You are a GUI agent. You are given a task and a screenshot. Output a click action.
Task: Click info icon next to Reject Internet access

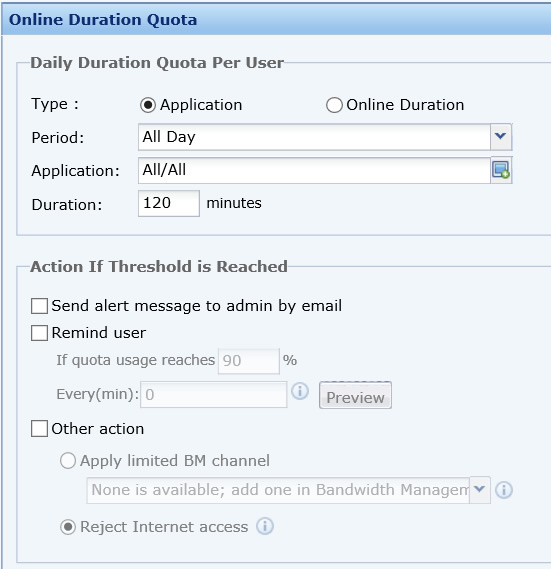tap(265, 526)
